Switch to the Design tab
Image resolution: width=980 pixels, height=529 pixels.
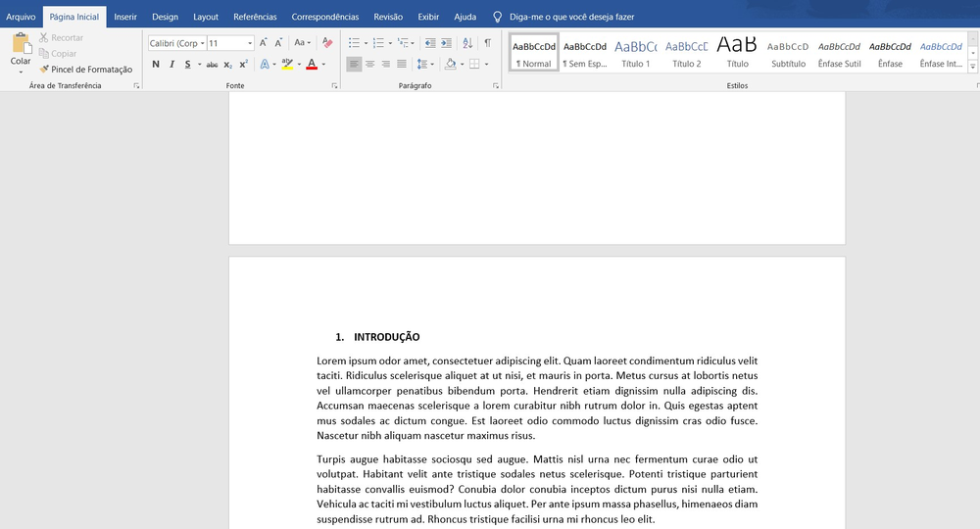[x=165, y=17]
